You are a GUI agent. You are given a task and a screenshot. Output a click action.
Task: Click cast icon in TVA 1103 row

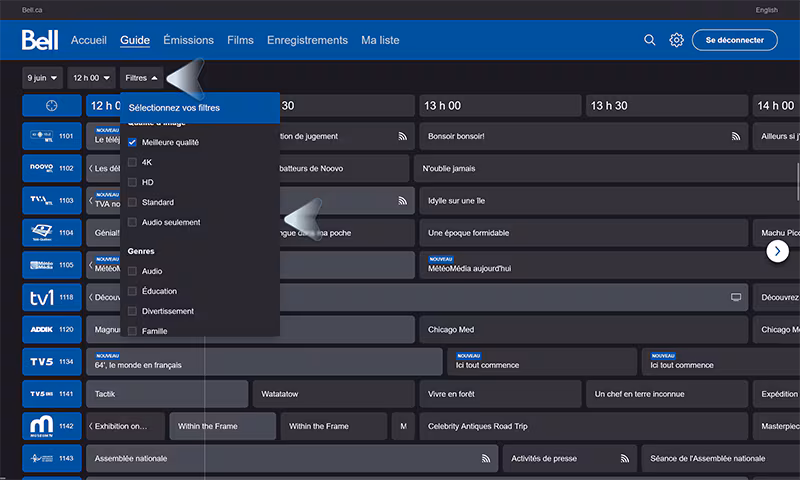[403, 201]
